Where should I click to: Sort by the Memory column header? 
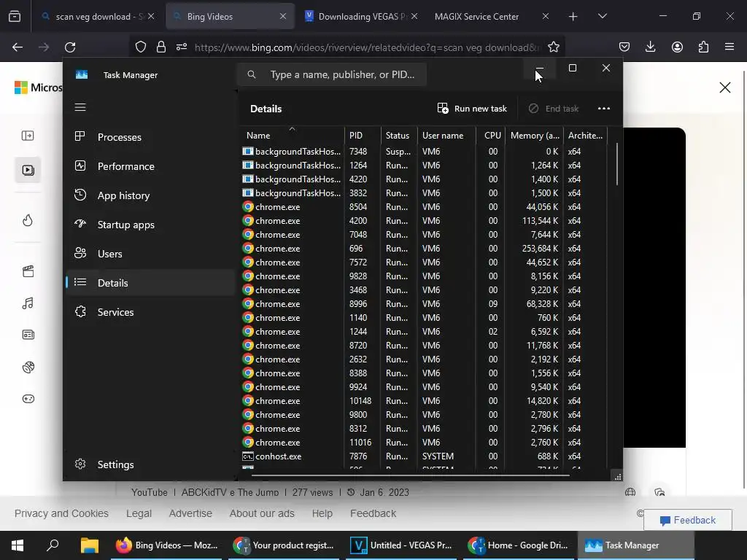(x=535, y=135)
